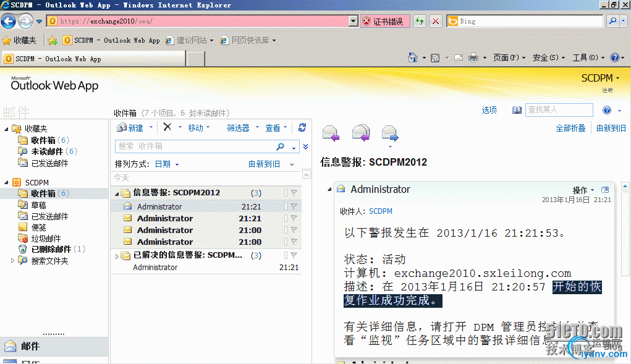Click the search magnifier in inbox search
Viewport: 631px width, 364px height.
[280, 146]
